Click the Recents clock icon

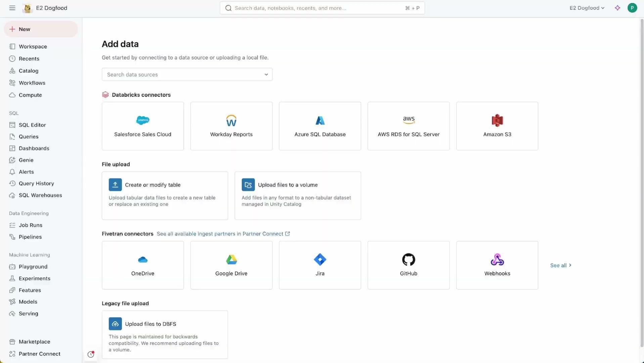pos(12,58)
